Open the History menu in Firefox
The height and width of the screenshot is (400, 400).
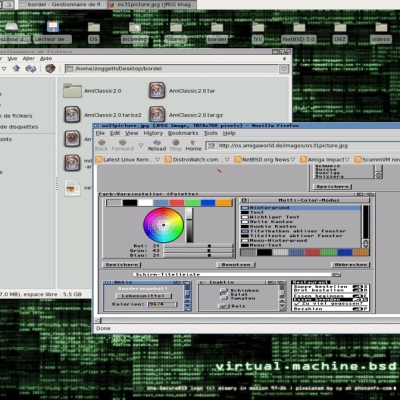tap(153, 133)
